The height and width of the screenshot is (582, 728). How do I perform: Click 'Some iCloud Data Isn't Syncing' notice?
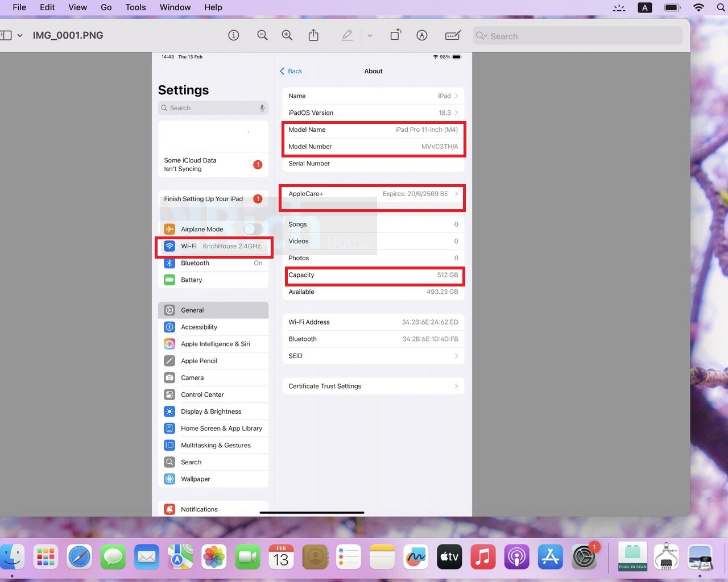pyautogui.click(x=213, y=165)
